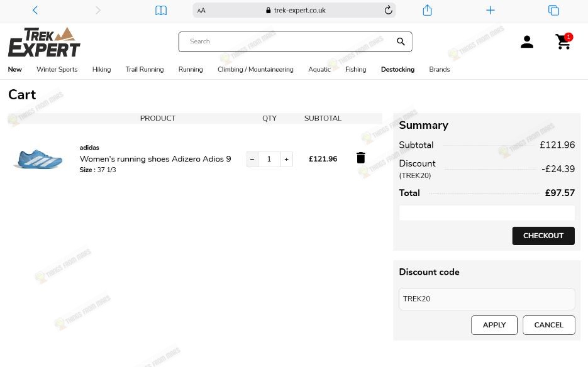This screenshot has height=367, width=588.
Task: Open Women's running shoes Adizero Adios 9 link
Action: 155,159
